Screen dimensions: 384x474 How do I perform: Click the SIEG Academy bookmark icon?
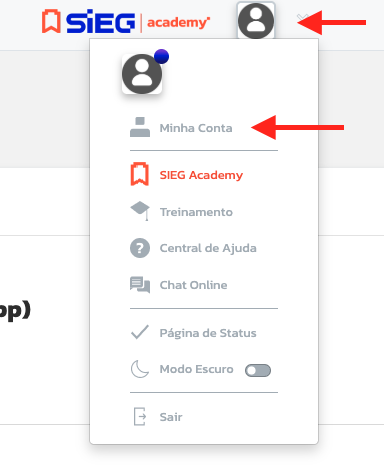(x=140, y=174)
